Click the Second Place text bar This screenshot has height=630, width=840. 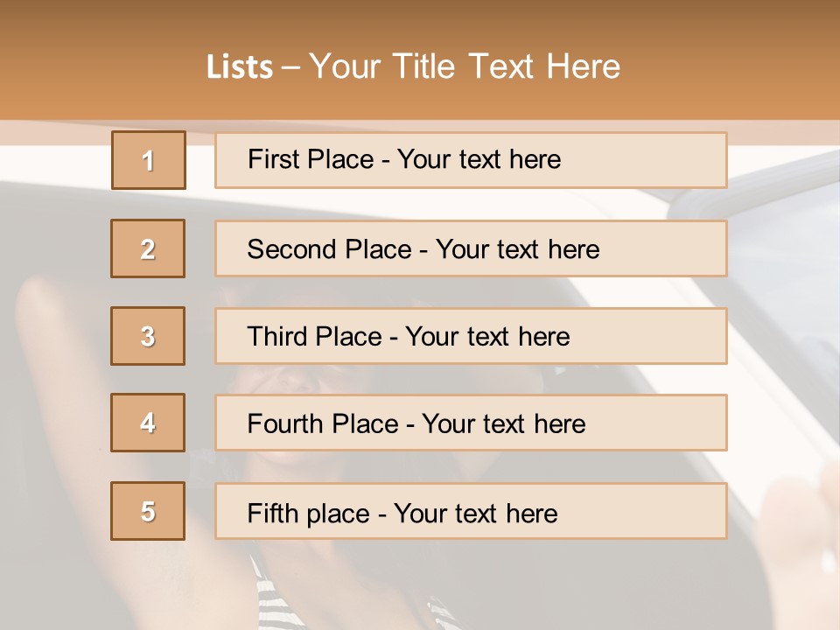pos(471,248)
